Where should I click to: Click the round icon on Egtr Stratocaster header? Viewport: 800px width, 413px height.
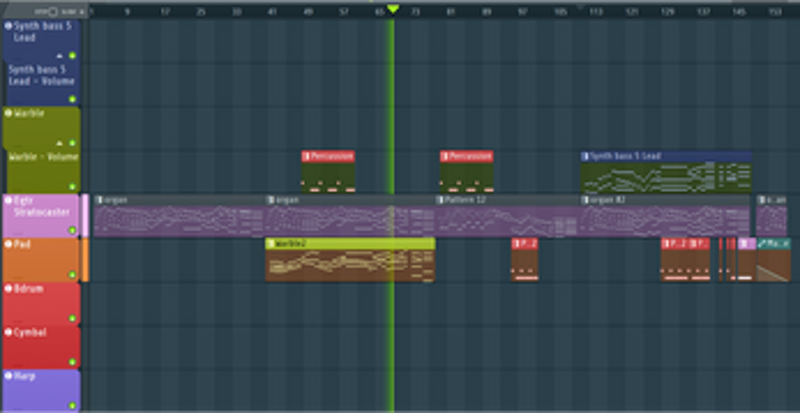coord(8,201)
